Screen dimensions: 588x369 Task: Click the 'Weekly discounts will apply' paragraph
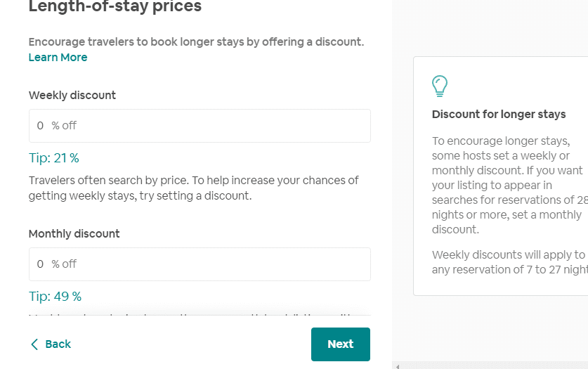click(510, 262)
